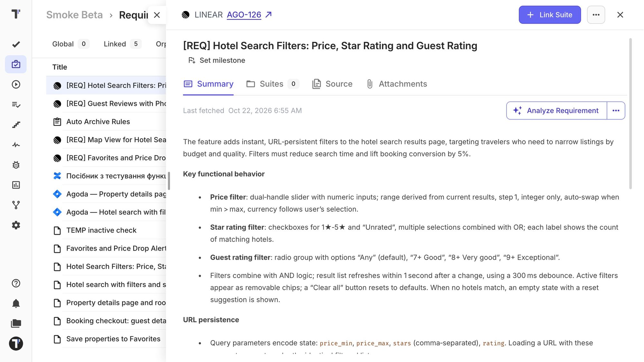Open the reports chart icon in the sidebar
644x362 pixels.
16,185
